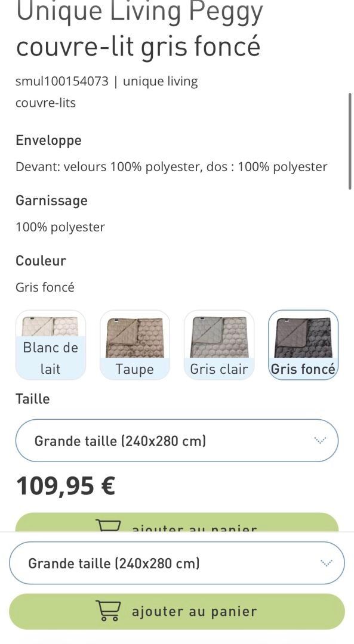Viewport: 354px width, 644px height.
Task: Click the chevron arrow in the sticky size selector
Action: click(326, 563)
